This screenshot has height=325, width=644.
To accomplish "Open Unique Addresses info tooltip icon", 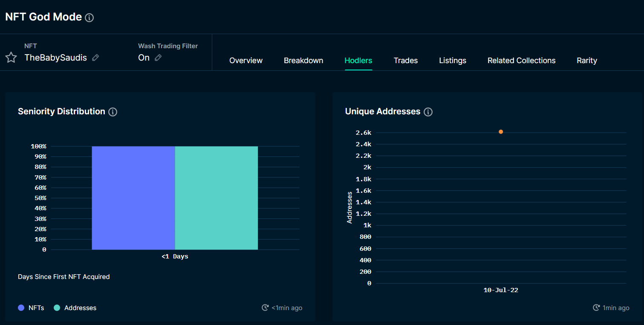I will pos(428,112).
